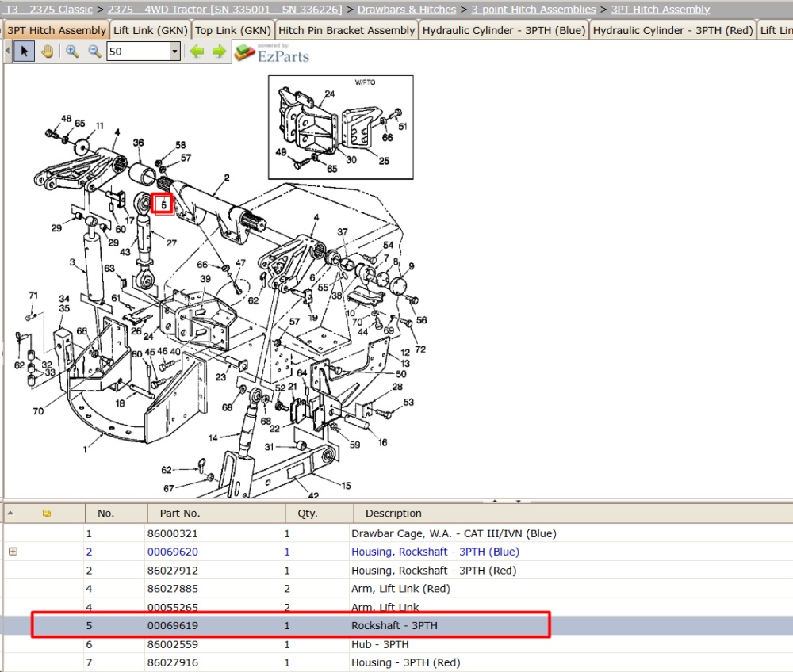Click the sort arrow in table header

(x=10, y=514)
